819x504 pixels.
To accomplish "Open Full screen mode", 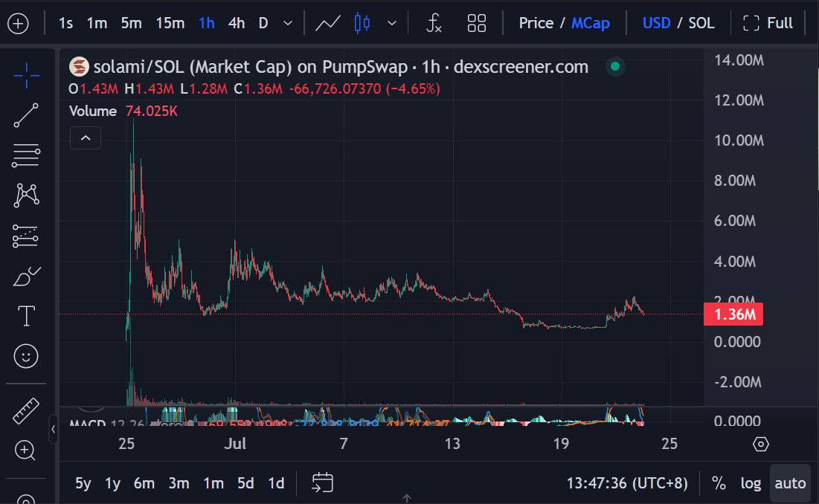I will [768, 24].
